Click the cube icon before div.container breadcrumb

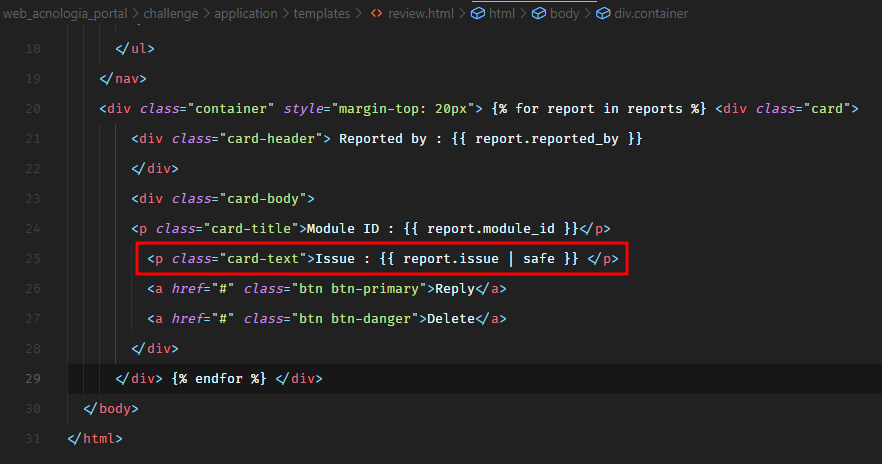tap(604, 14)
